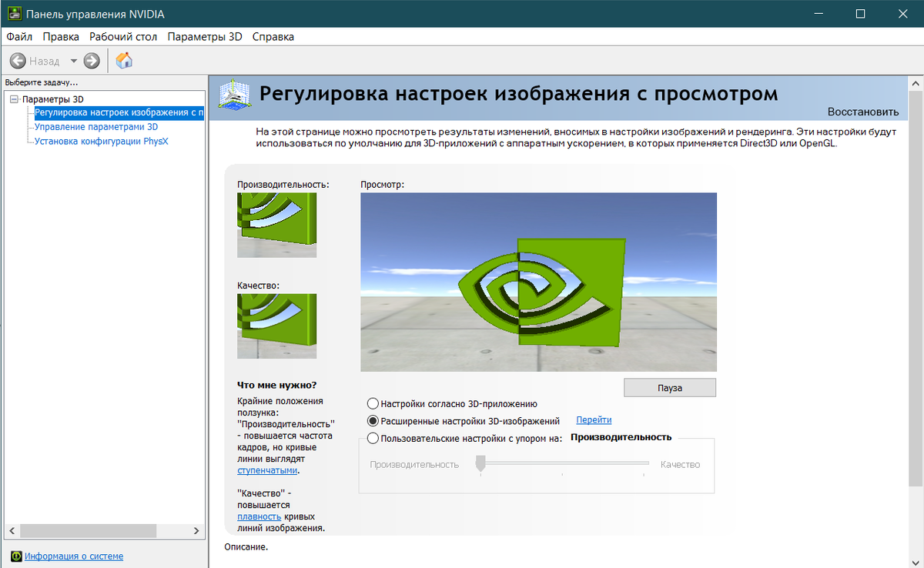Click the Производительность preview thumbnail

click(x=276, y=225)
